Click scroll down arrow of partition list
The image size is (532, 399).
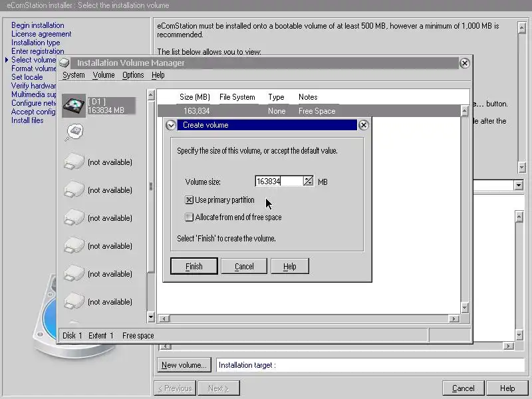(x=464, y=307)
